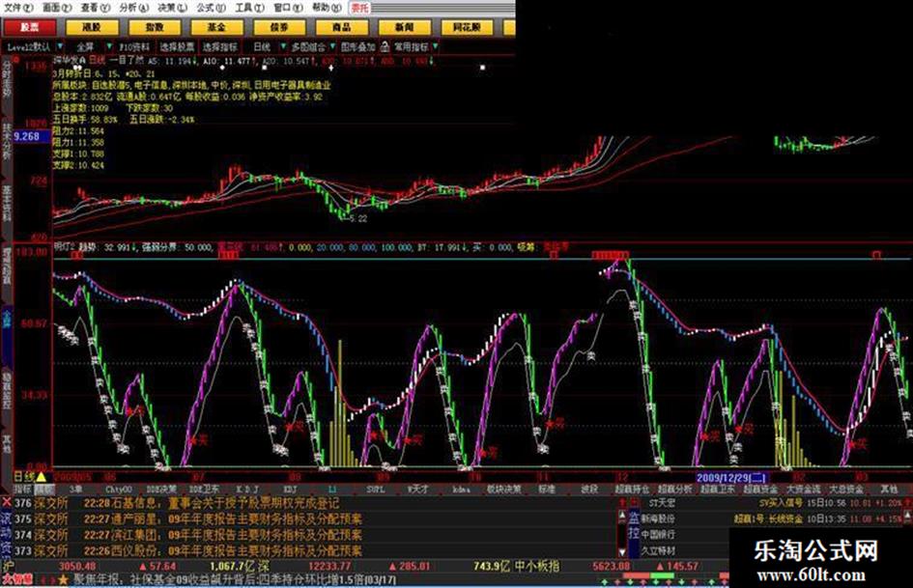The height and width of the screenshot is (588, 913).
Task: Expand the 日线 period dropdown arrow
Action: [x=284, y=46]
